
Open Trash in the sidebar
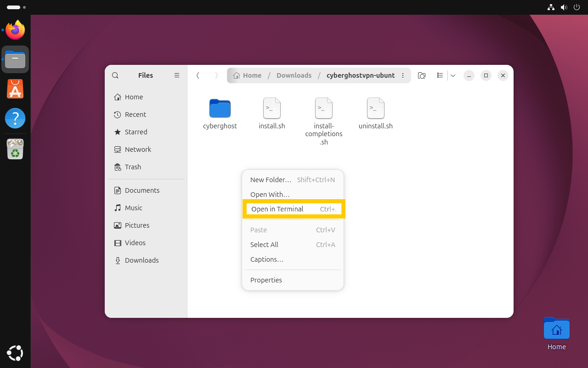coord(146,167)
